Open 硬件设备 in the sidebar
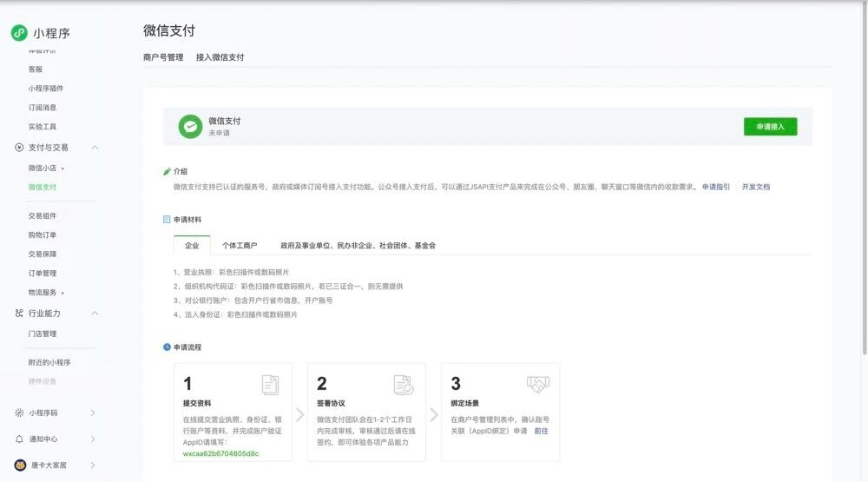Image resolution: width=868 pixels, height=482 pixels. pos(43,382)
